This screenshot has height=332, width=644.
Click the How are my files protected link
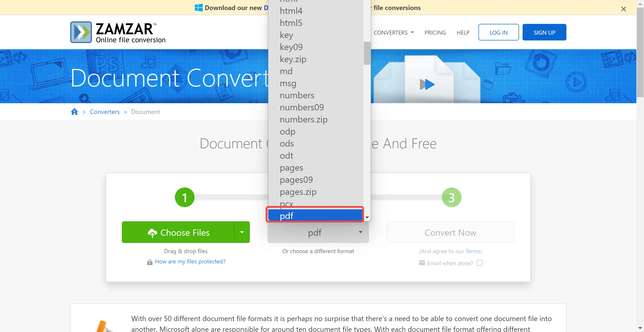(190, 261)
